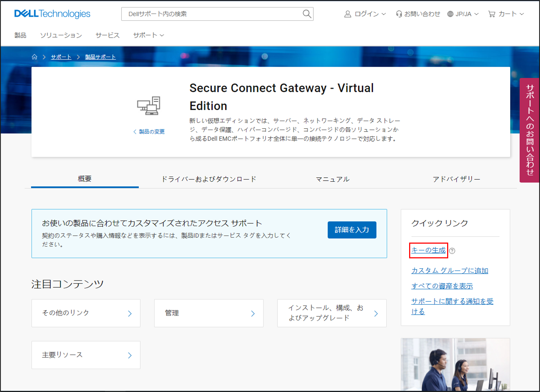Click the サポート breadcrumb link

(61, 57)
